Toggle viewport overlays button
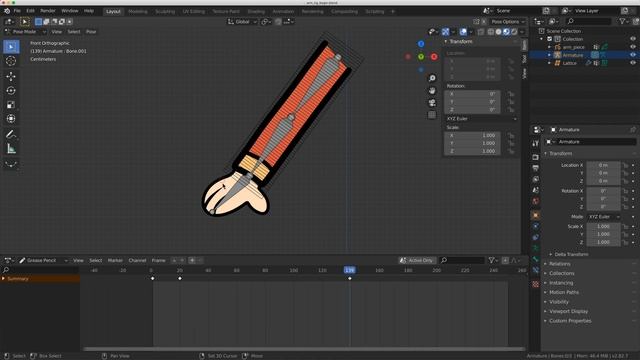Viewport: 640px width, 360px height. pyautogui.click(x=463, y=32)
